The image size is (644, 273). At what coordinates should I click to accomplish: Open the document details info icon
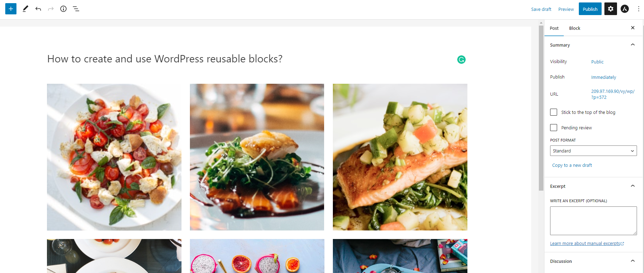tap(63, 9)
